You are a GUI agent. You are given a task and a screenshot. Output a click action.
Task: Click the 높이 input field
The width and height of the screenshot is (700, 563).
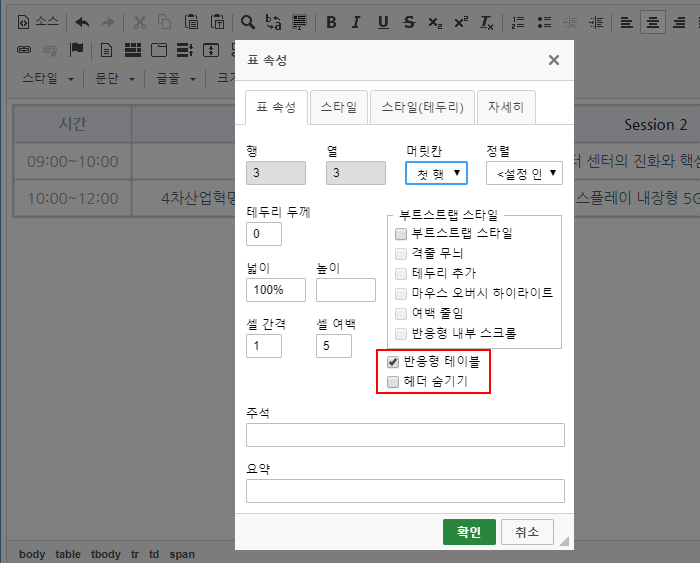tap(346, 290)
